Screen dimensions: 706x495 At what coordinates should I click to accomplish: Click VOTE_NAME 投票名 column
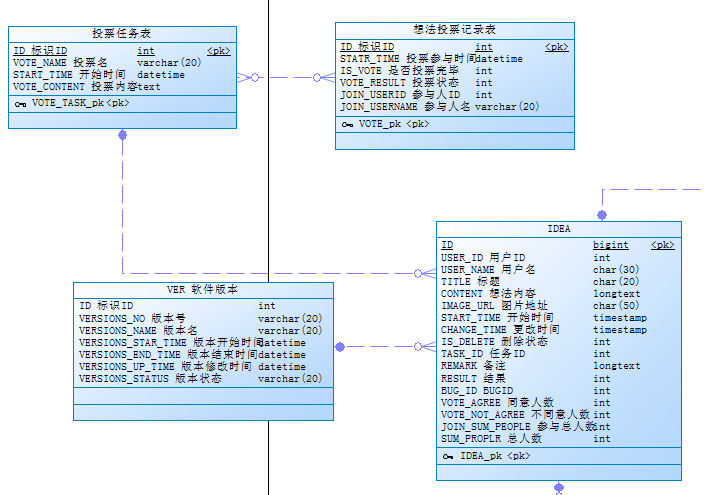click(60, 63)
